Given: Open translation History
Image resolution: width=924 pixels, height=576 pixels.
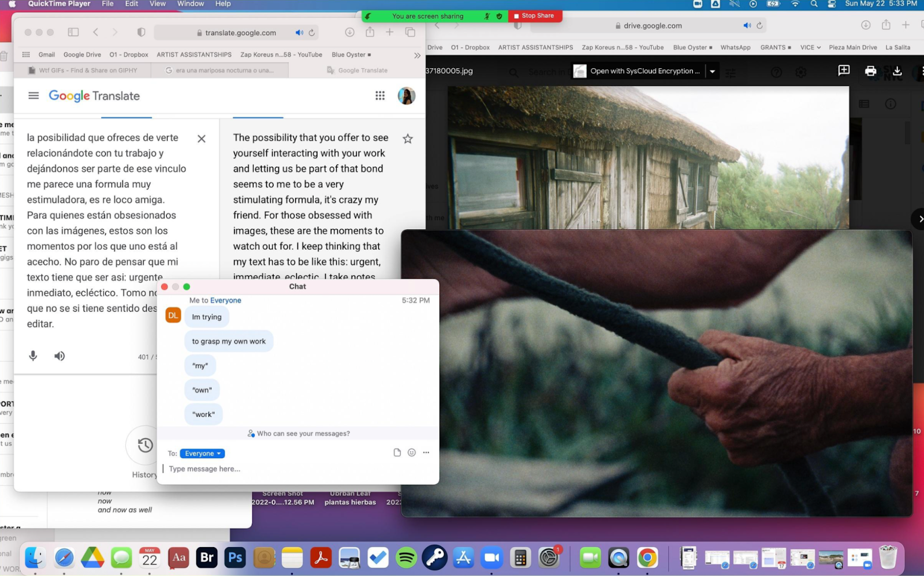Looking at the screenshot, I should pos(145,445).
